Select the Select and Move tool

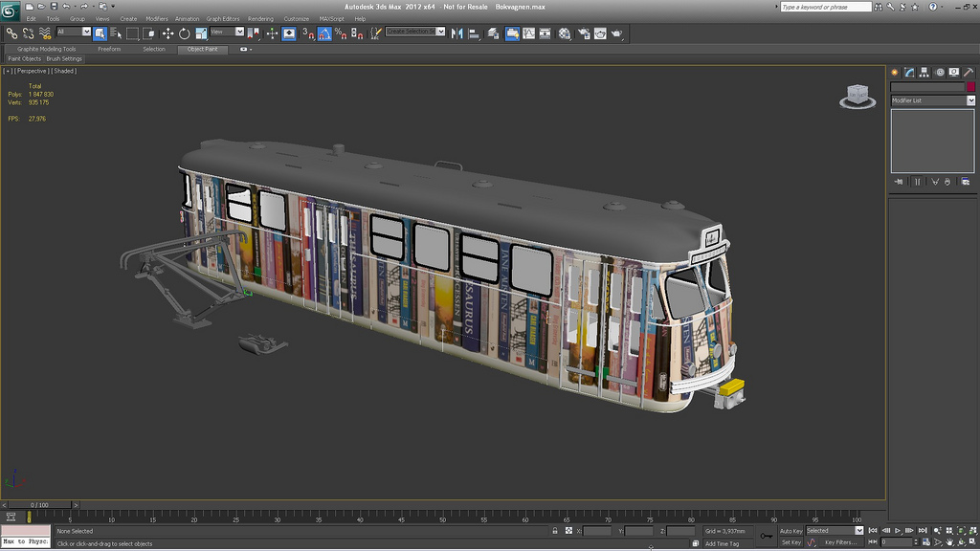(167, 33)
